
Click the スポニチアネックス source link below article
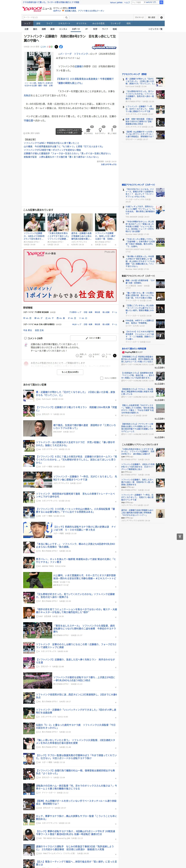[108, 164]
